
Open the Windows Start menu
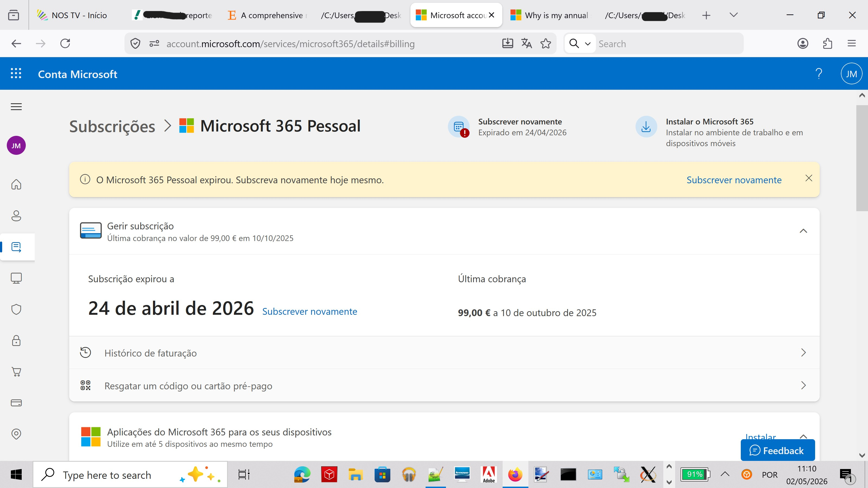(16, 474)
